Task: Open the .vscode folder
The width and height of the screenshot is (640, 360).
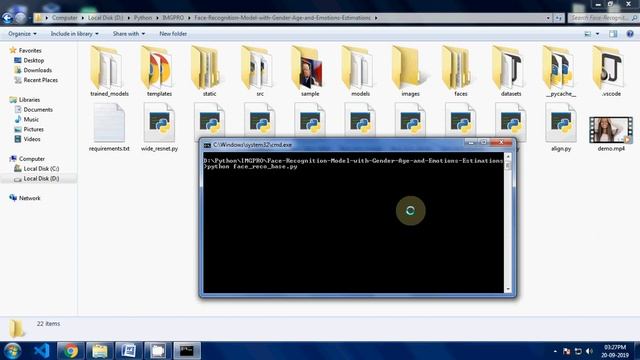Action: point(611,71)
